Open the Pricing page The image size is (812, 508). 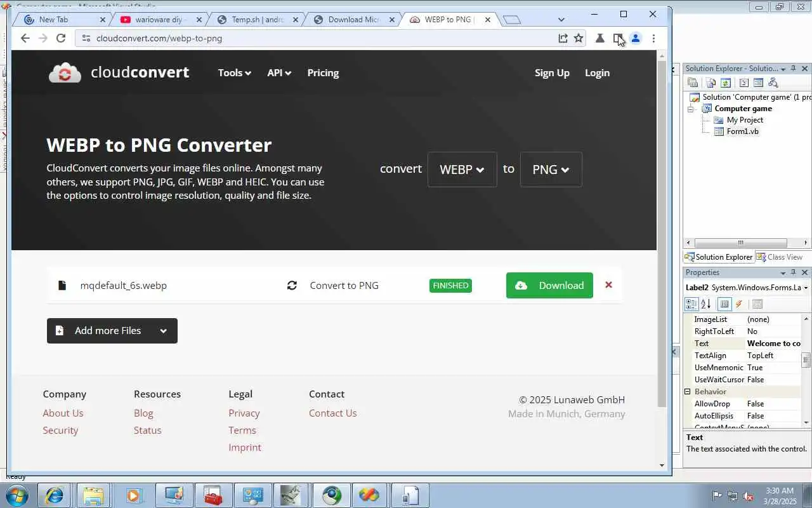323,73
